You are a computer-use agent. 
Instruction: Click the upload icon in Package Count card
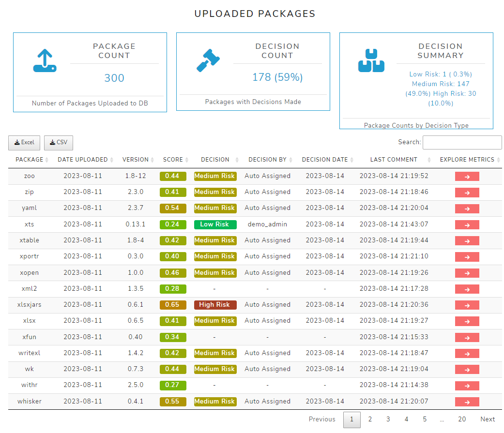(45, 60)
